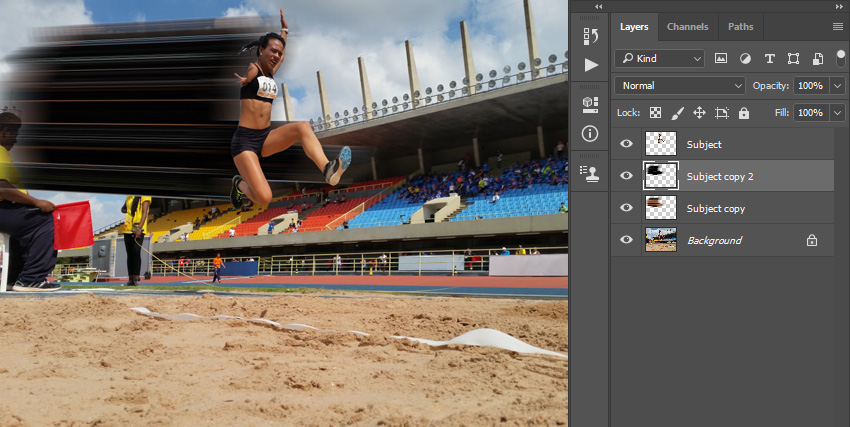
Task: Switch to the Channels tab
Action: pyautogui.click(x=687, y=27)
